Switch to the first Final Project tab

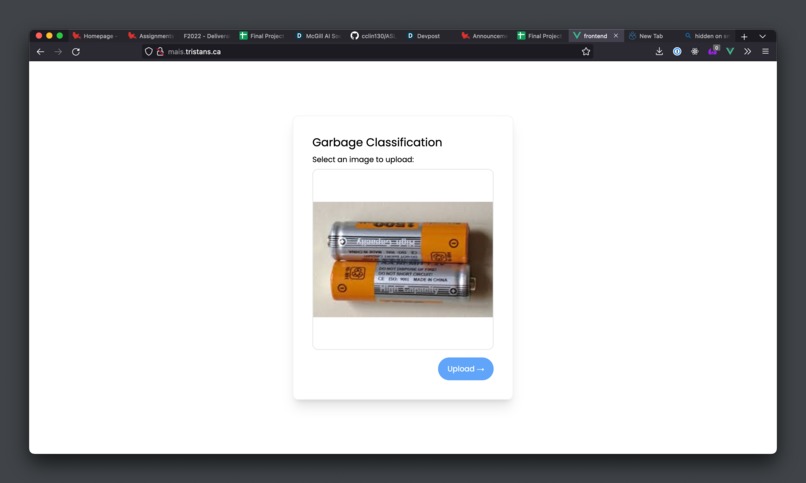click(x=262, y=36)
